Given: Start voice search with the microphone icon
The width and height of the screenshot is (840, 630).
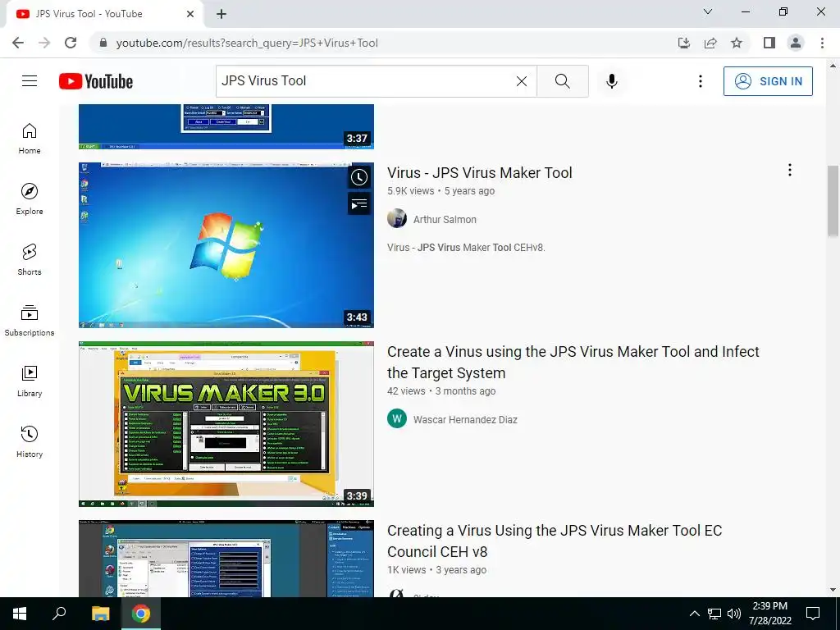Looking at the screenshot, I should point(612,81).
